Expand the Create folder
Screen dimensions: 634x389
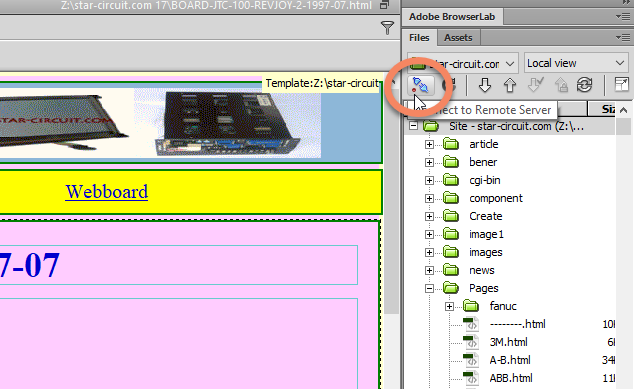(x=429, y=216)
